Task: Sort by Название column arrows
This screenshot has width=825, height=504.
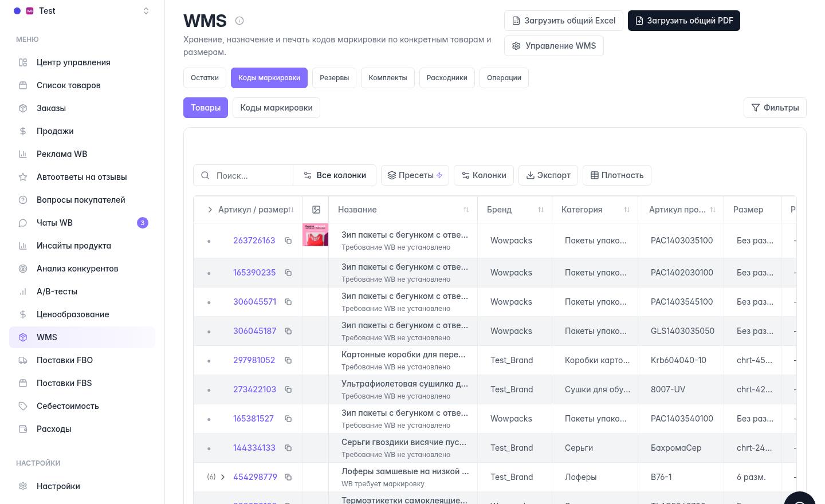Action: coord(466,210)
